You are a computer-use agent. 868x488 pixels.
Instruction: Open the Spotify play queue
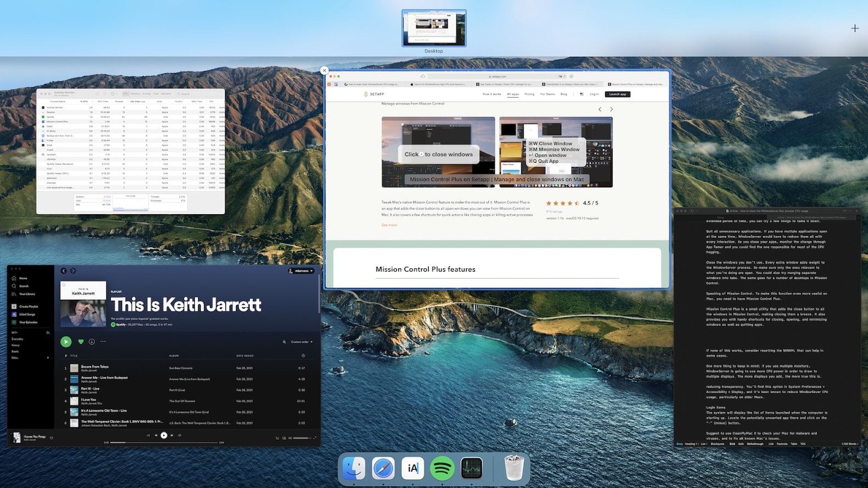[x=277, y=438]
